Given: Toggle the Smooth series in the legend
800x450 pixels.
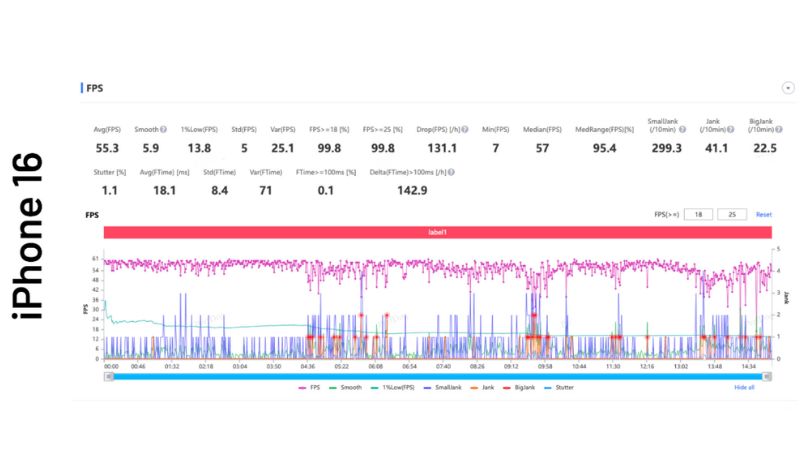Looking at the screenshot, I should tap(345, 388).
